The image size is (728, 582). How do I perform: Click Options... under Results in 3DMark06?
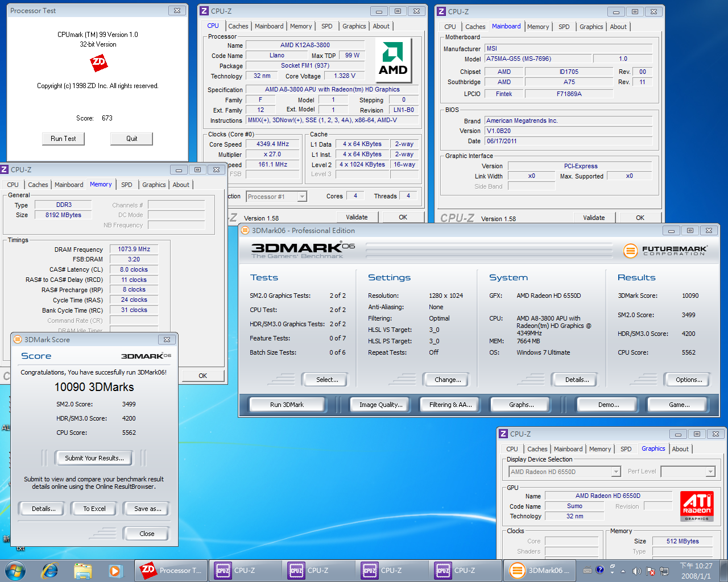point(689,380)
